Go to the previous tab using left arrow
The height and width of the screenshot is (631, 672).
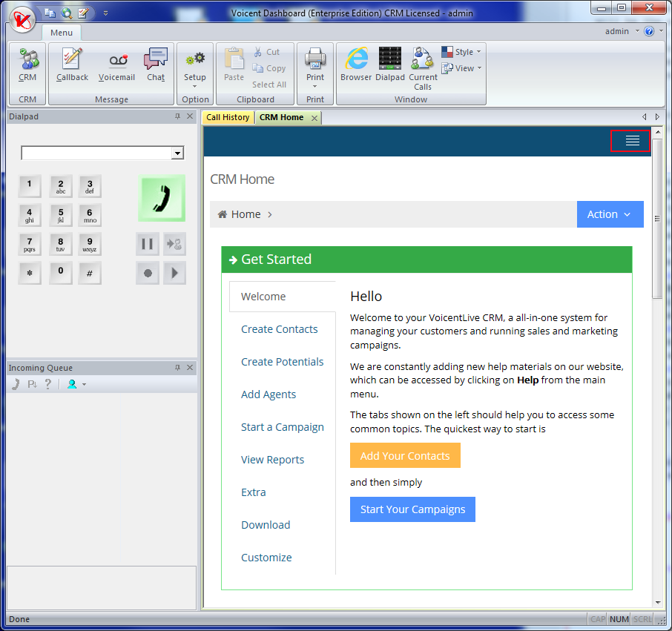pyautogui.click(x=644, y=117)
